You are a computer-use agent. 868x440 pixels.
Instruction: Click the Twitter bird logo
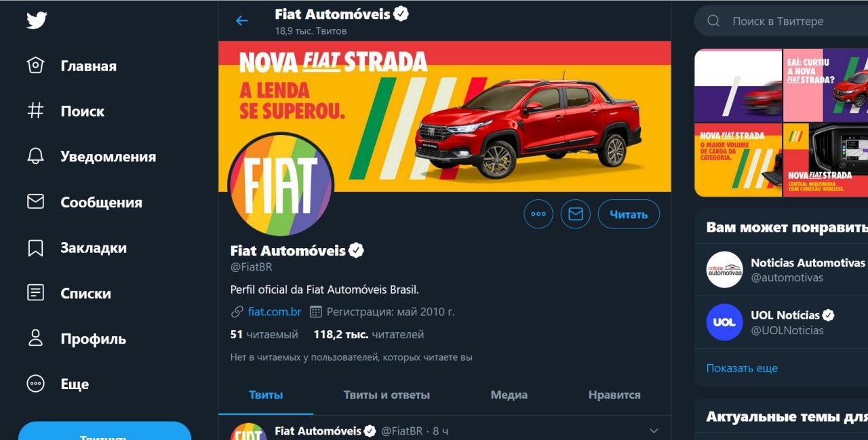point(37,20)
